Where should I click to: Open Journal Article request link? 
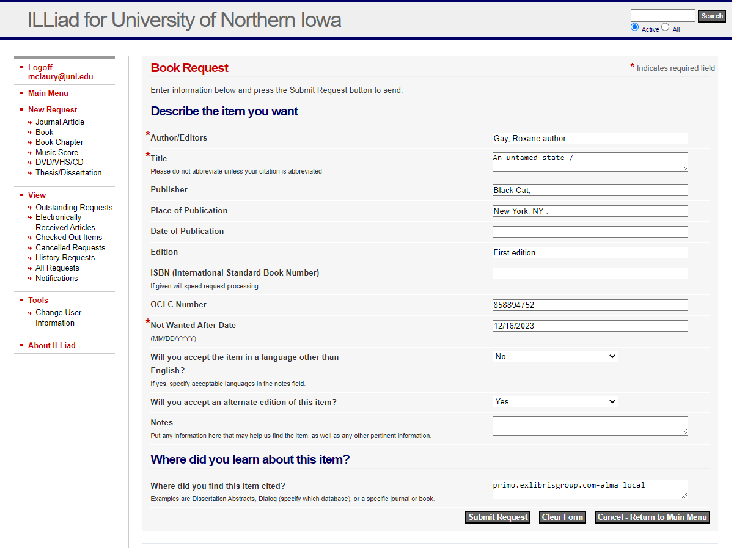pos(60,122)
